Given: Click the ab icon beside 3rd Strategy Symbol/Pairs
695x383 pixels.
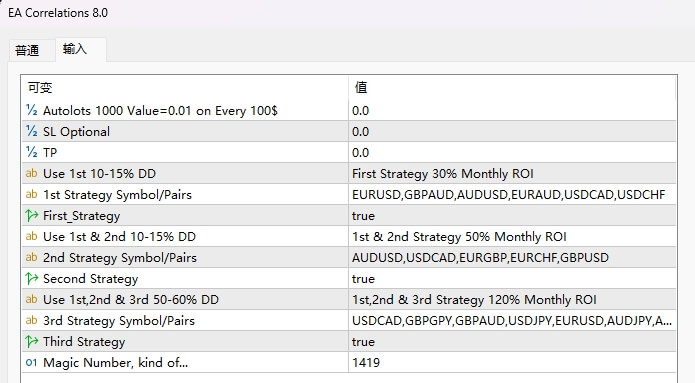Looking at the screenshot, I should tap(31, 320).
